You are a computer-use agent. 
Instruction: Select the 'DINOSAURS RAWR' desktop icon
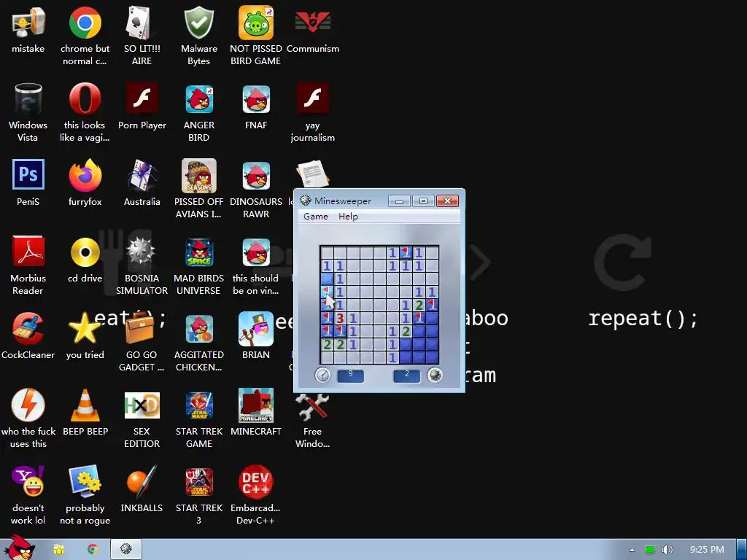point(256,189)
